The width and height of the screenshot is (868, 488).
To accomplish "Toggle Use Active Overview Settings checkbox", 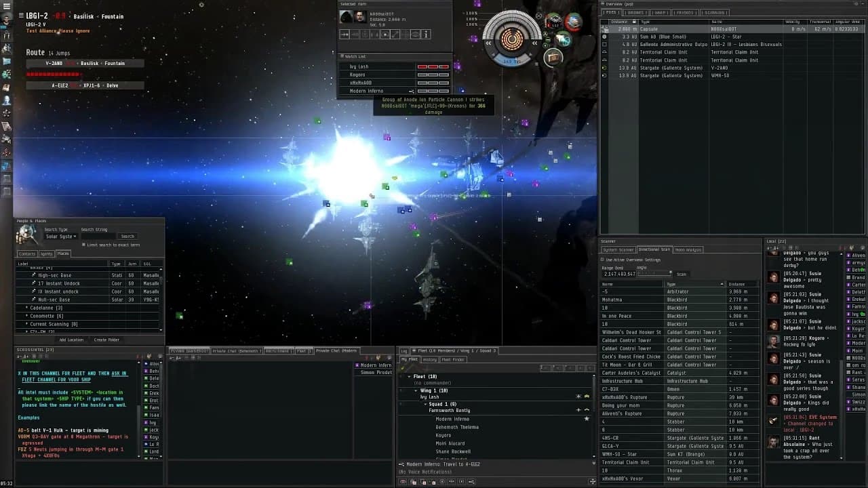I will pos(602,260).
